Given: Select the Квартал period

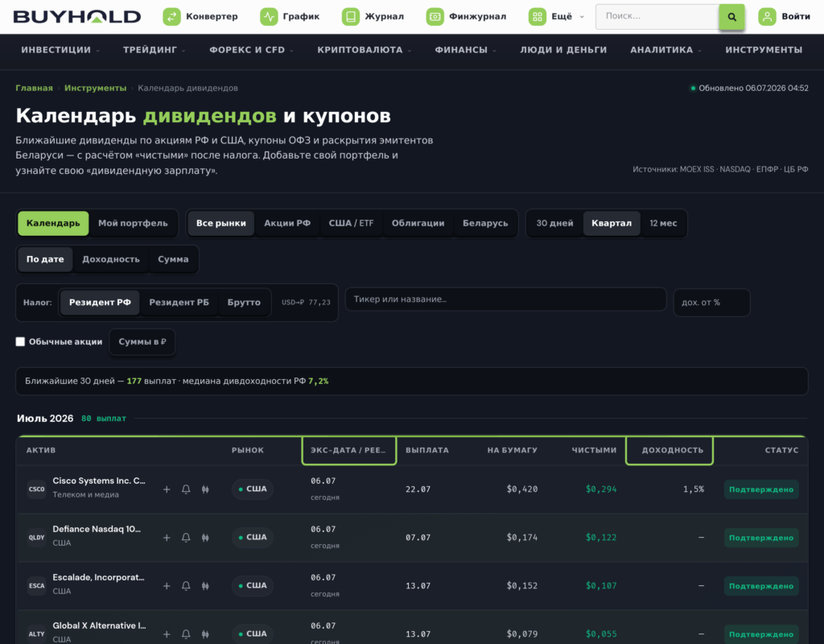Looking at the screenshot, I should 612,224.
